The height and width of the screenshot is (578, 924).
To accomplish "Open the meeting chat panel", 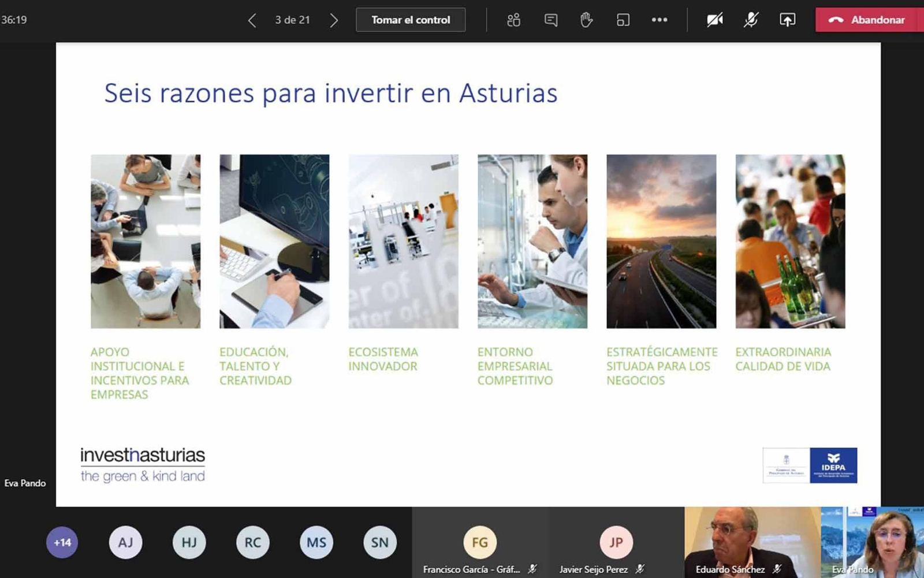I will [x=550, y=19].
